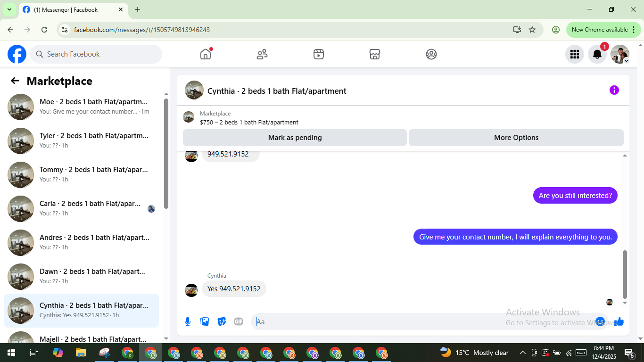Open the Facebook logo home link
Viewport: 644px width, 362px height.
tap(17, 54)
